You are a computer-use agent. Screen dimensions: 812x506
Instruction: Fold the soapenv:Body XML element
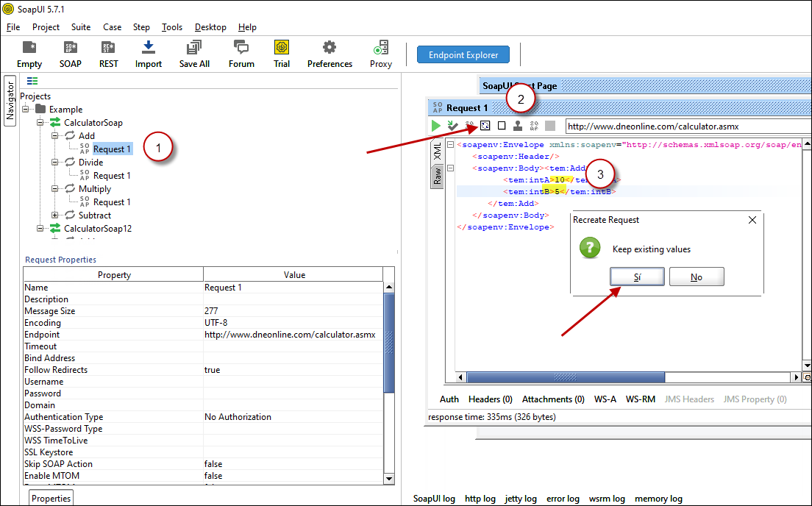(451, 168)
